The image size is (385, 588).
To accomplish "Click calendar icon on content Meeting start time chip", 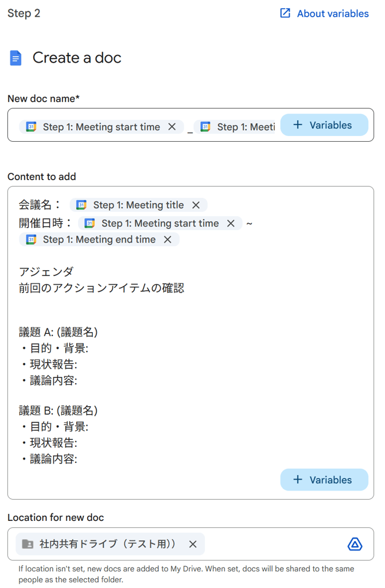I will point(90,223).
